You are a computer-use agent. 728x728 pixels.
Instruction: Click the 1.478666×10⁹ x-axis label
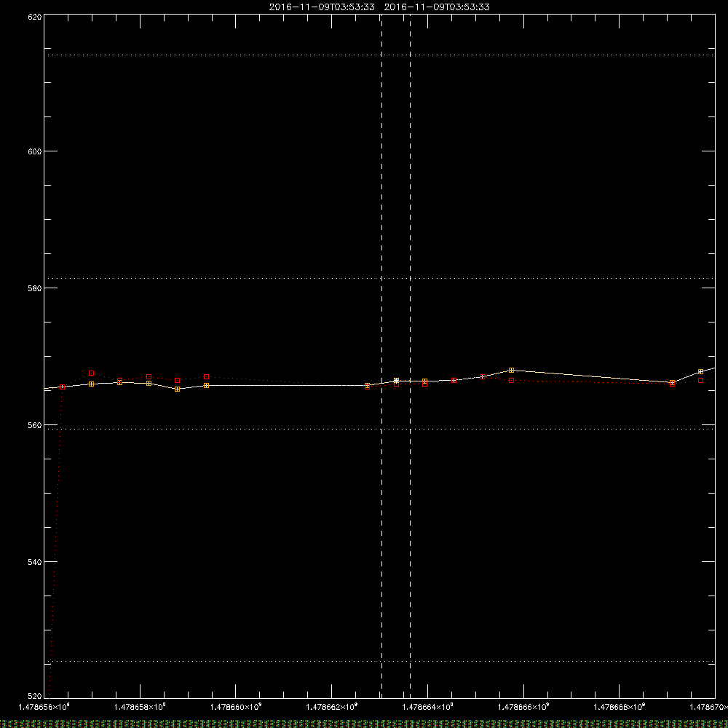523,707
